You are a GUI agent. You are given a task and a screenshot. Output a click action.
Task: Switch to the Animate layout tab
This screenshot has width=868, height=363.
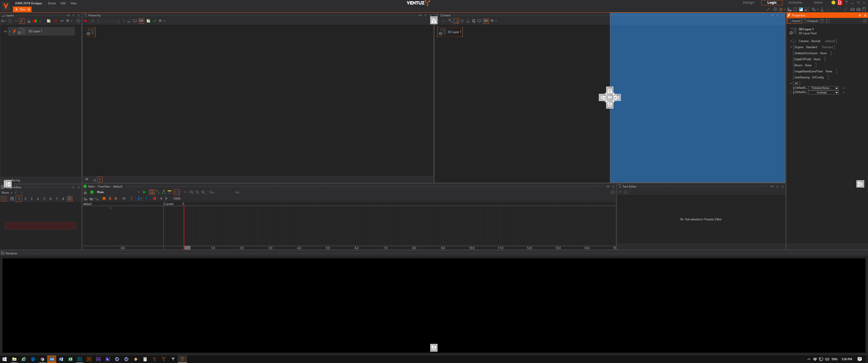(x=795, y=3)
